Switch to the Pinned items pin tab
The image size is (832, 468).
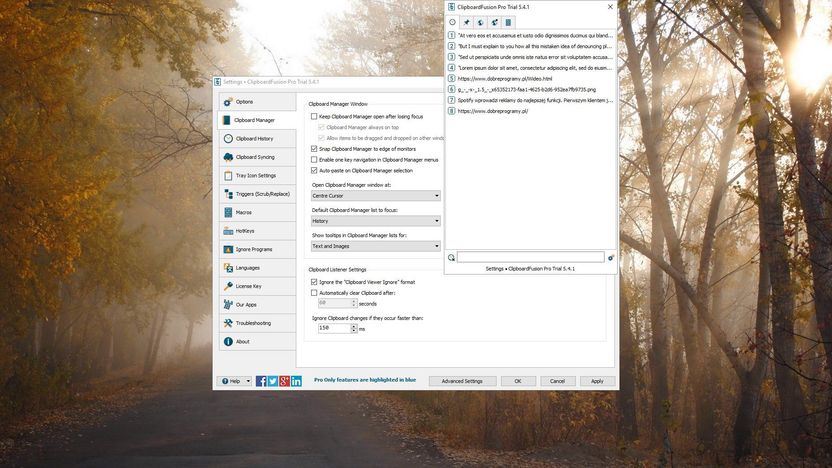466,22
